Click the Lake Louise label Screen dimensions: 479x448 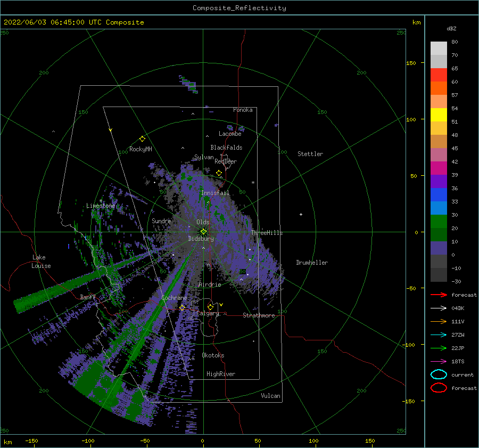pyautogui.click(x=41, y=262)
